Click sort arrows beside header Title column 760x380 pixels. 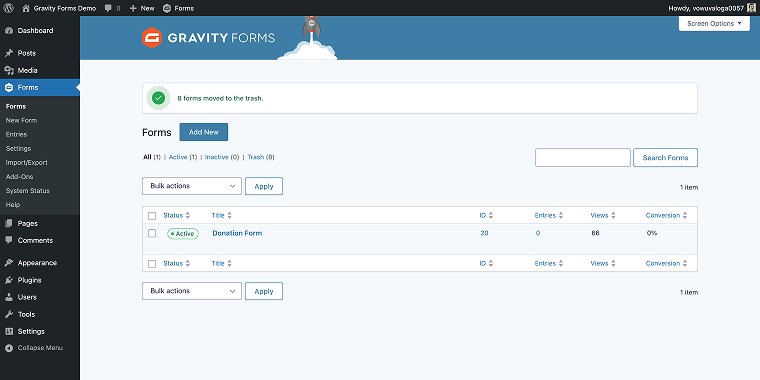coord(230,215)
